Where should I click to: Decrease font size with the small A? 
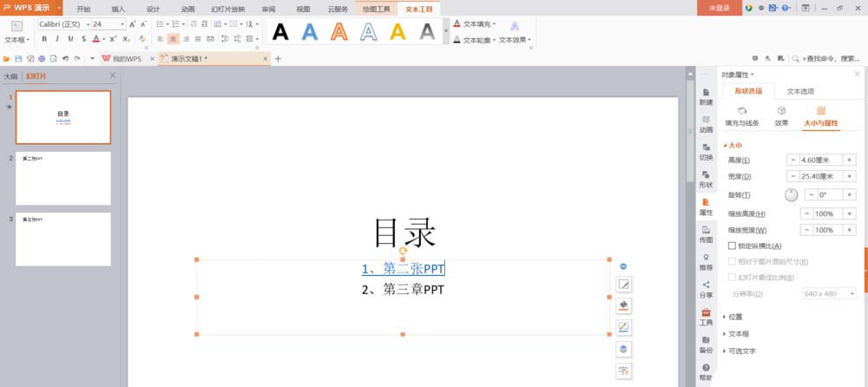tap(143, 24)
